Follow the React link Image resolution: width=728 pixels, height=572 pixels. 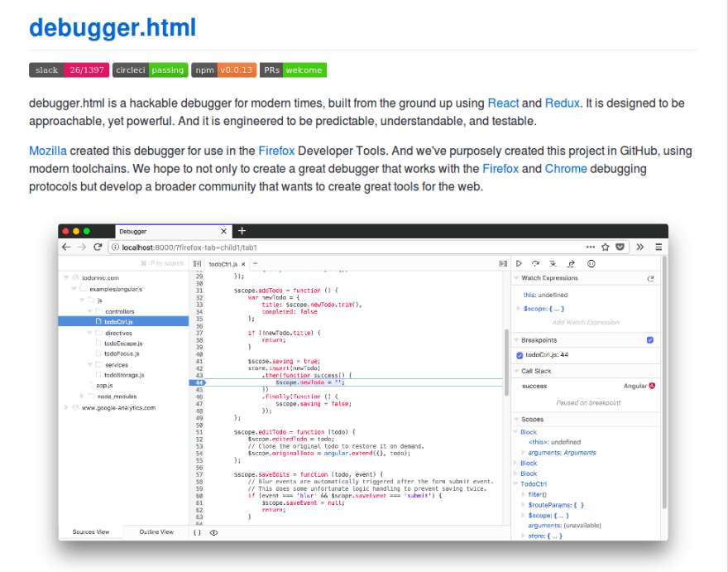503,103
